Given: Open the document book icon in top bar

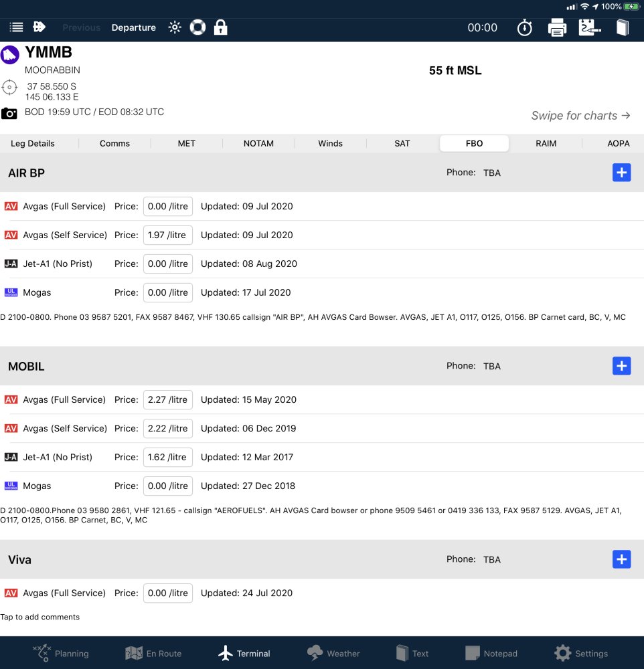Looking at the screenshot, I should pyautogui.click(x=622, y=27).
